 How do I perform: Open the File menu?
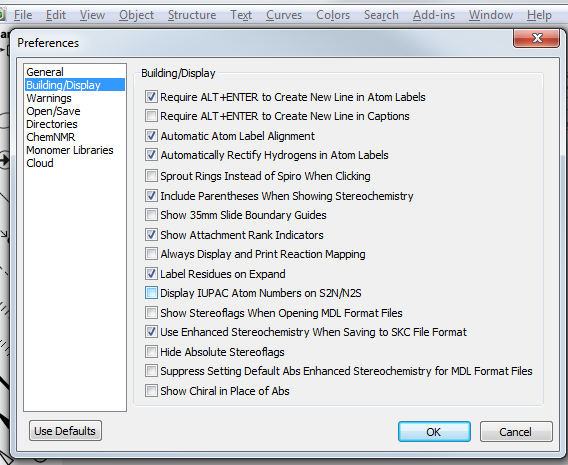23,15
